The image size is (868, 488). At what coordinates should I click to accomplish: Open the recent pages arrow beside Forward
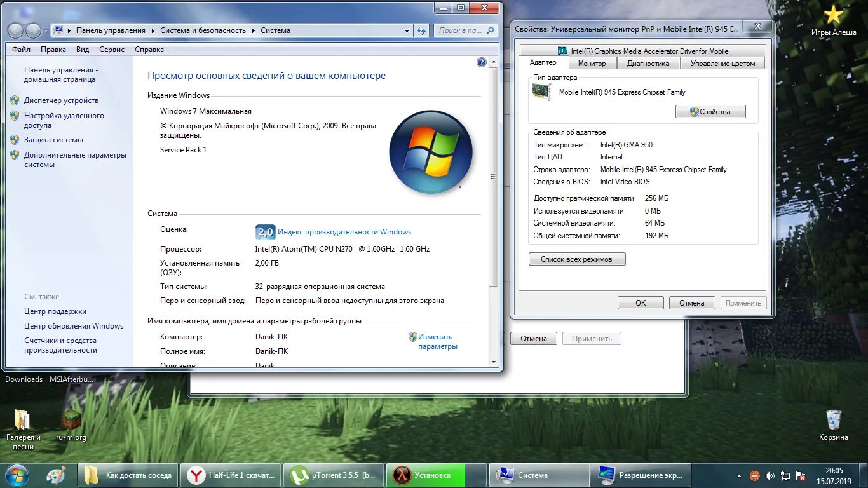[x=45, y=30]
